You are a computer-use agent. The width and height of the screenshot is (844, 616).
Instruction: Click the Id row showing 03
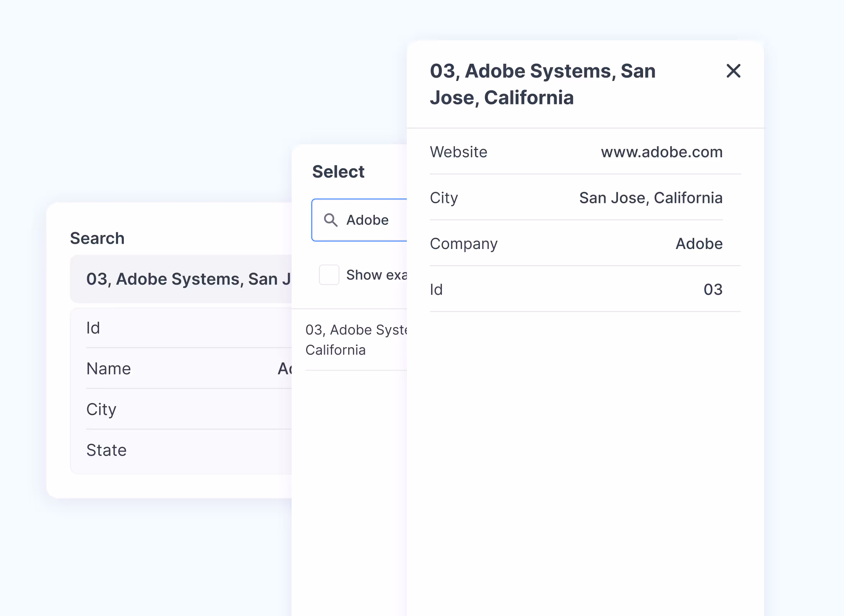436,290
